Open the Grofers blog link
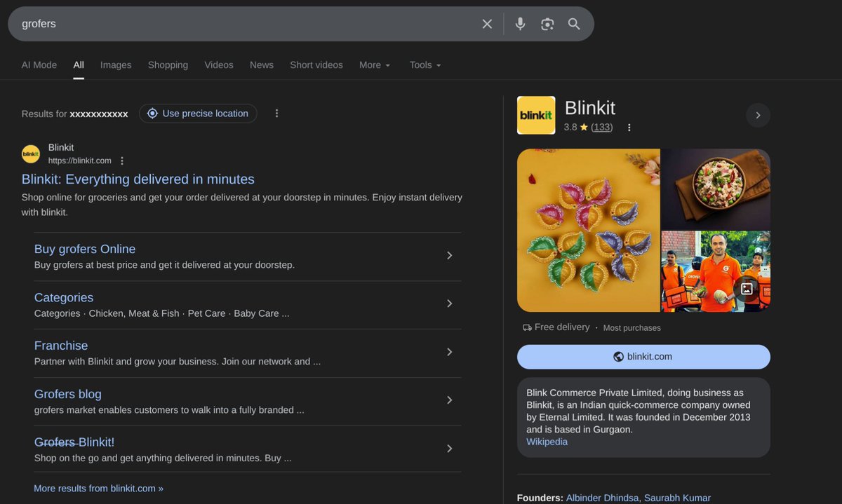Screen dimensions: 842x504 pyautogui.click(x=68, y=394)
